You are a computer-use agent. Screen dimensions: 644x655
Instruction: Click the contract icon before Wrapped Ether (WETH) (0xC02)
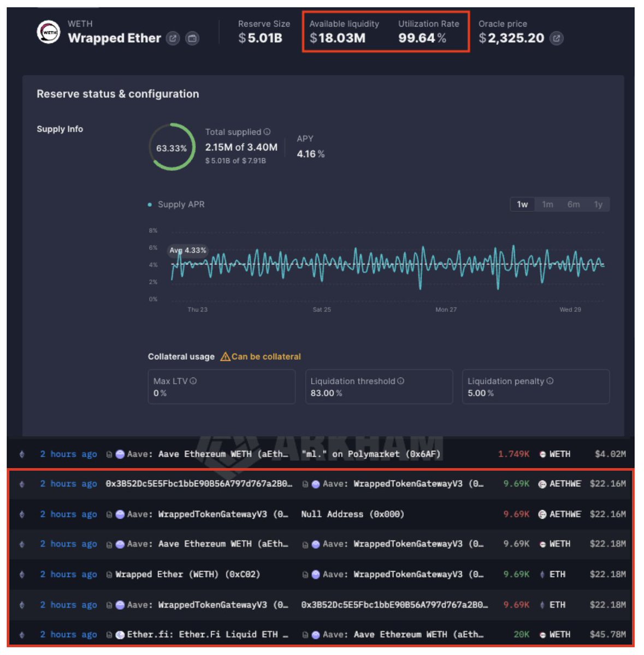(110, 574)
